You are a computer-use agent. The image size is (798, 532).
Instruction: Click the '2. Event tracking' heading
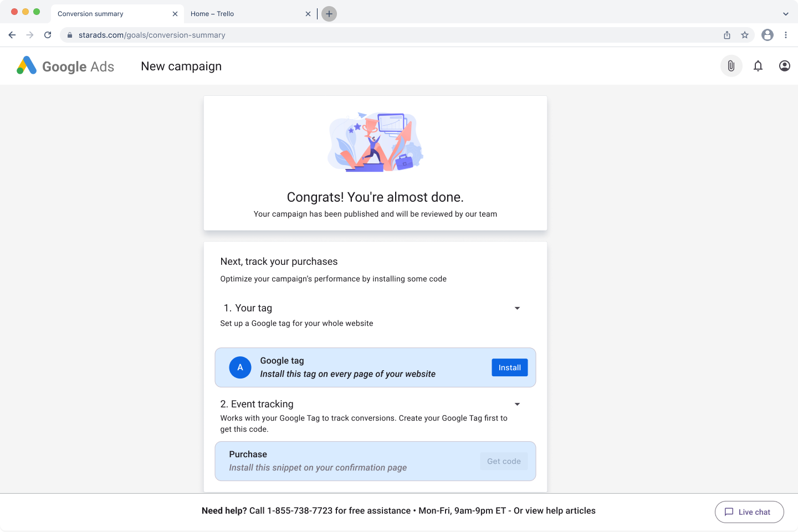(257, 404)
